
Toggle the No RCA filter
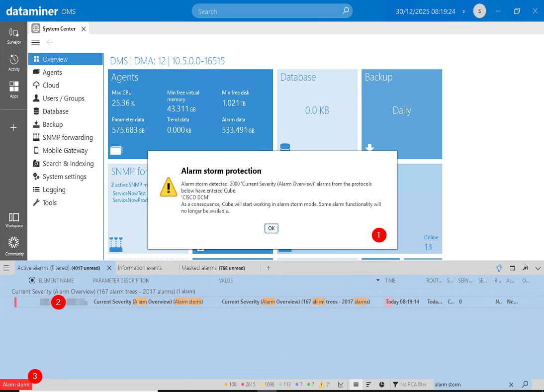[409, 385]
